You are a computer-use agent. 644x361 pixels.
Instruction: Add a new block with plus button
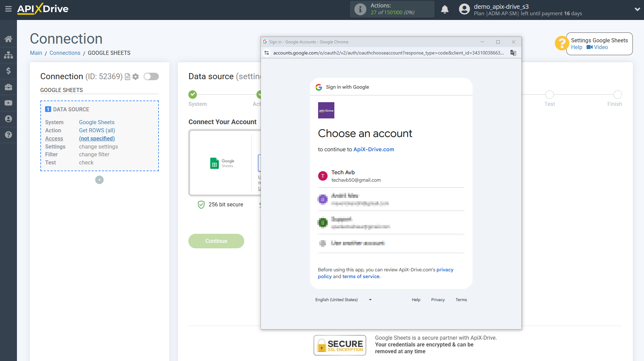point(99,180)
